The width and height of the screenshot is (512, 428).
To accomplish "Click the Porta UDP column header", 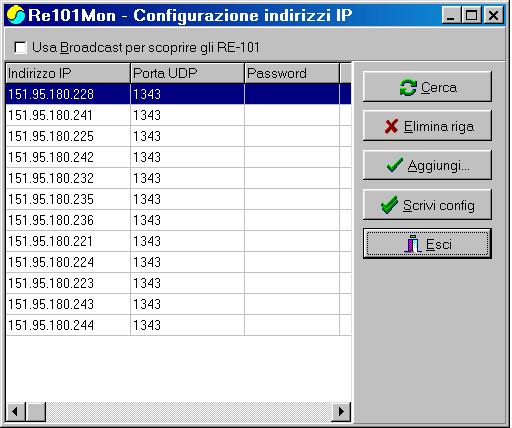I will click(x=187, y=73).
